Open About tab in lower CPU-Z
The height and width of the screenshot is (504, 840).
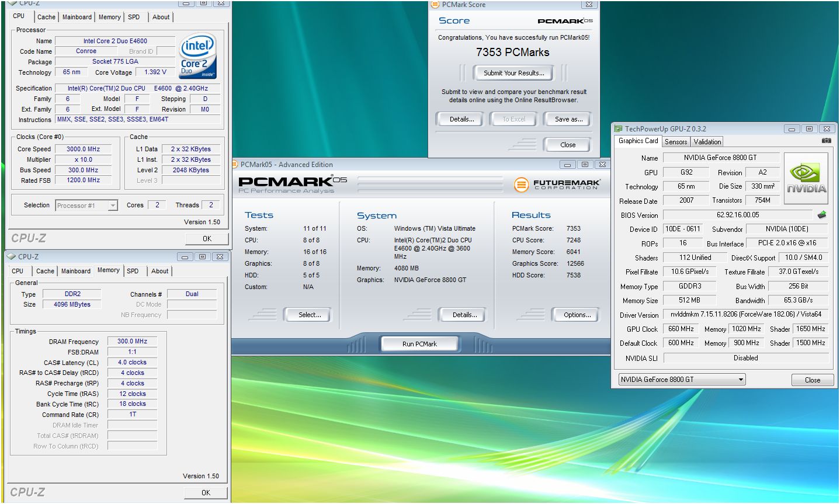(160, 271)
